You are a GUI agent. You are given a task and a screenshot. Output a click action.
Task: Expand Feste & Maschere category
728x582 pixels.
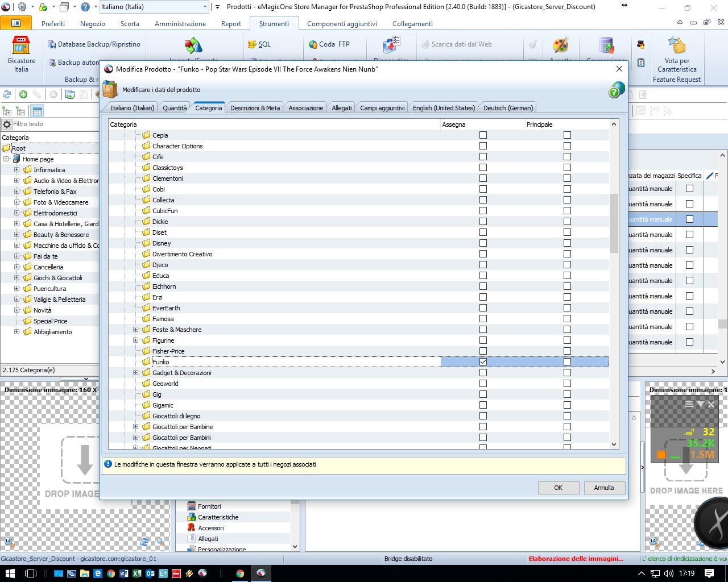pyautogui.click(x=135, y=330)
